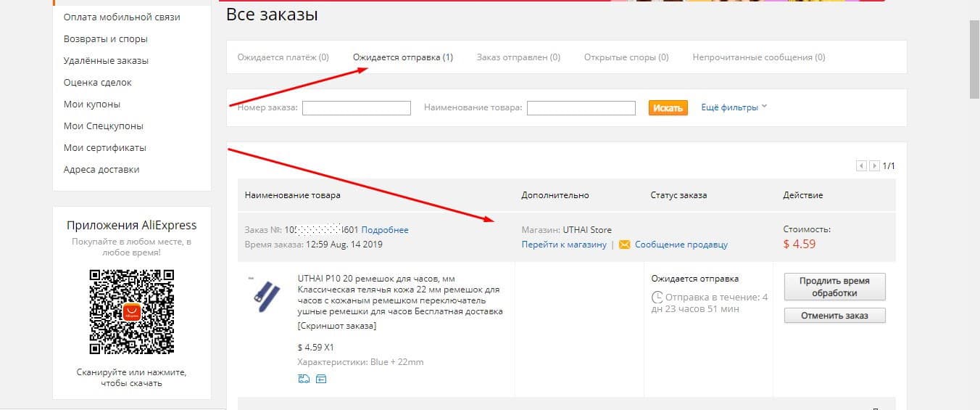
Task: Click '[Скриншот заказа]' link
Action: click(337, 326)
